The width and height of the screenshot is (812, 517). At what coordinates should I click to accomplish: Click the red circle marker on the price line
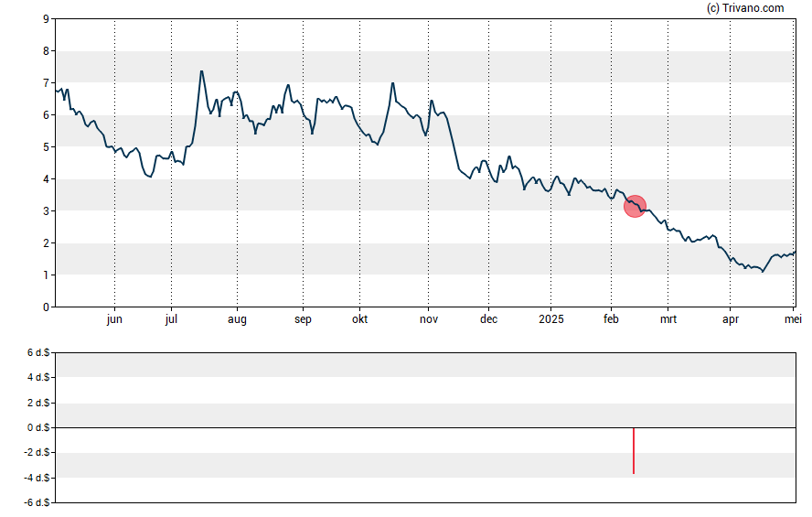(635, 206)
